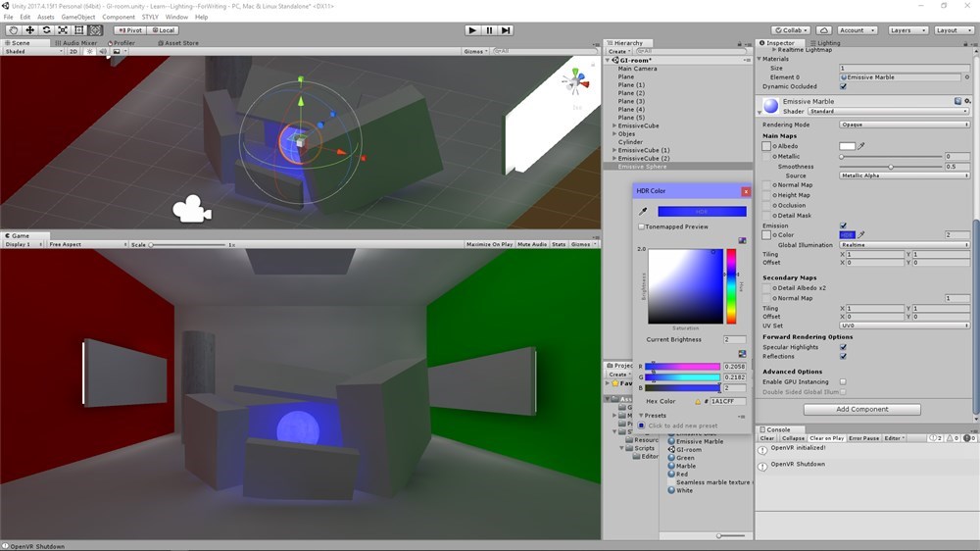Click the Pivot toggle button
The image size is (980, 551).
tap(130, 30)
